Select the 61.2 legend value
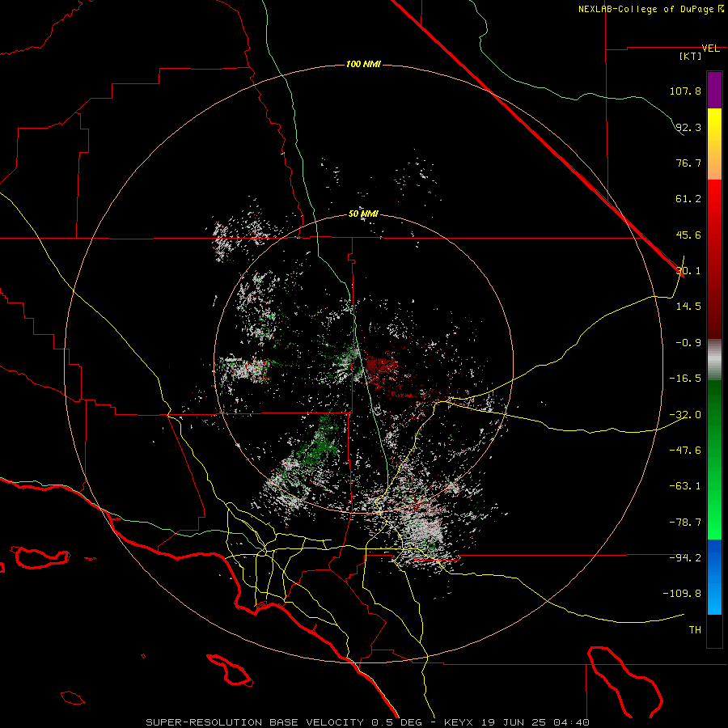The height and width of the screenshot is (728, 728). pos(688,199)
